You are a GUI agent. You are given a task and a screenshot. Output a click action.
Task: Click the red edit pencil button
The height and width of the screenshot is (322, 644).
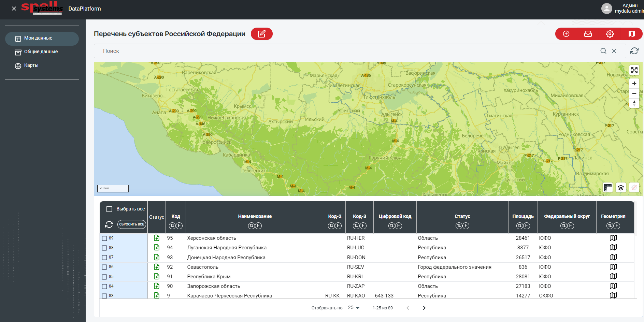point(261,34)
